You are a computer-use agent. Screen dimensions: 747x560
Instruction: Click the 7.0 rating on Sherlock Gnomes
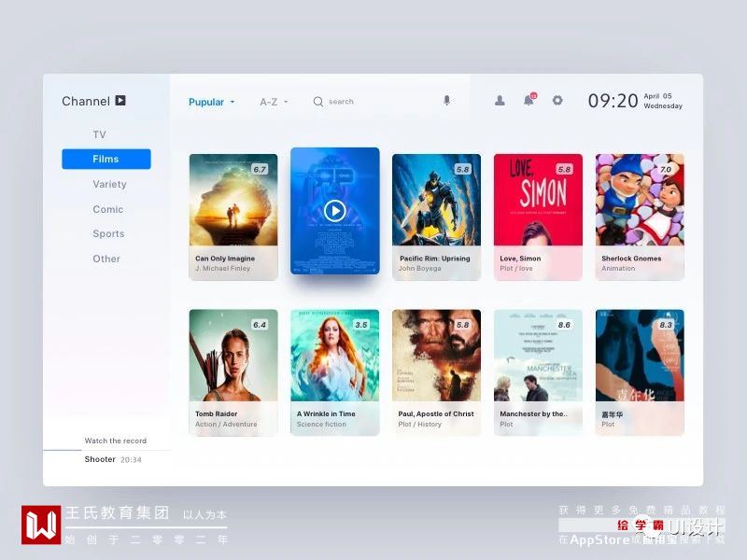[666, 170]
